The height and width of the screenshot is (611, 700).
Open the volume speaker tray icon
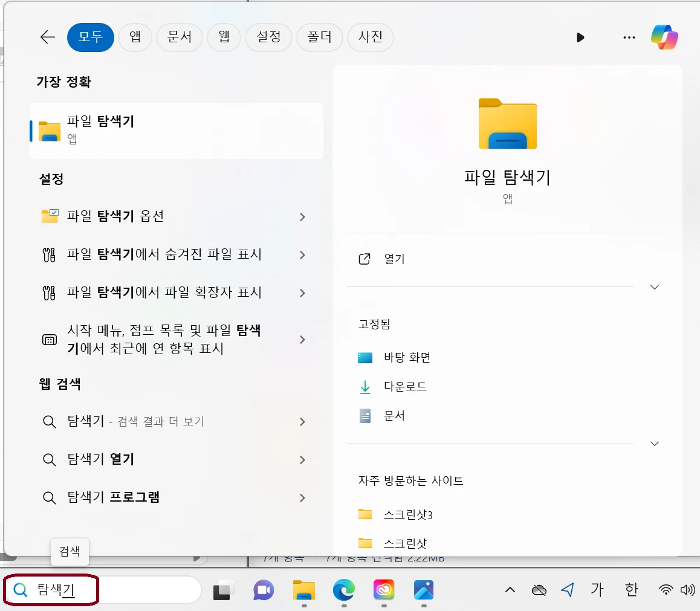688,590
